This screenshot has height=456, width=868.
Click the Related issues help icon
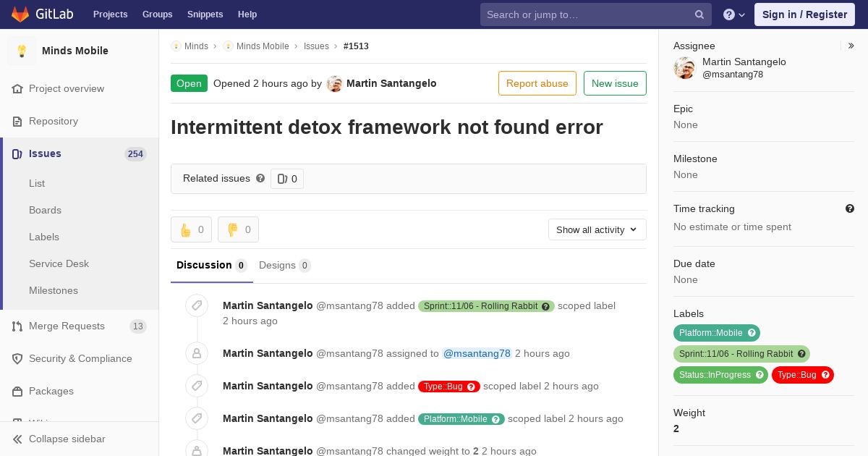(x=260, y=178)
